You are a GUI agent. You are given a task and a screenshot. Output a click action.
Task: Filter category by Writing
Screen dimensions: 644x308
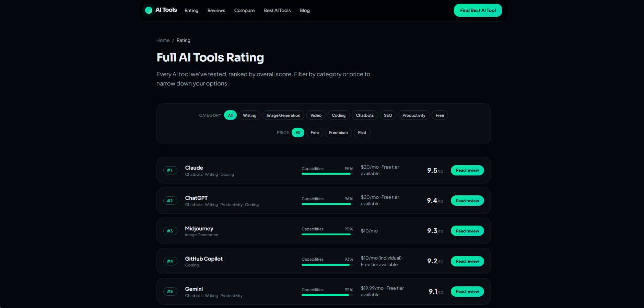point(249,115)
